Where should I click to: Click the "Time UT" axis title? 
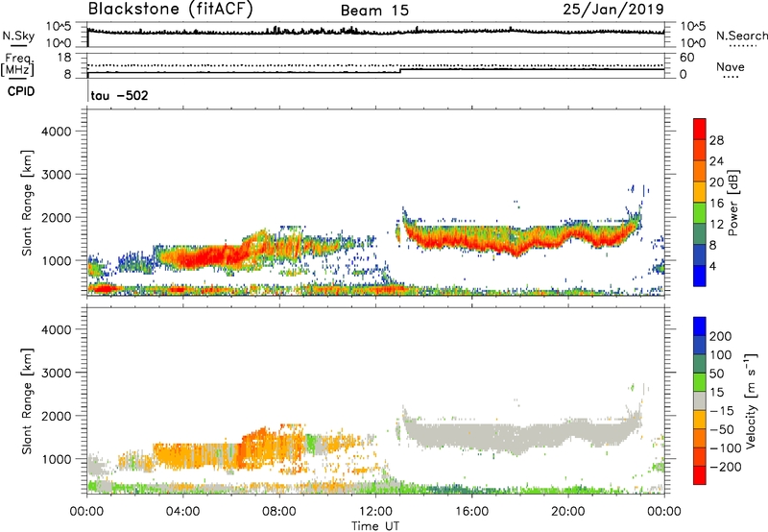pyautogui.click(x=375, y=526)
